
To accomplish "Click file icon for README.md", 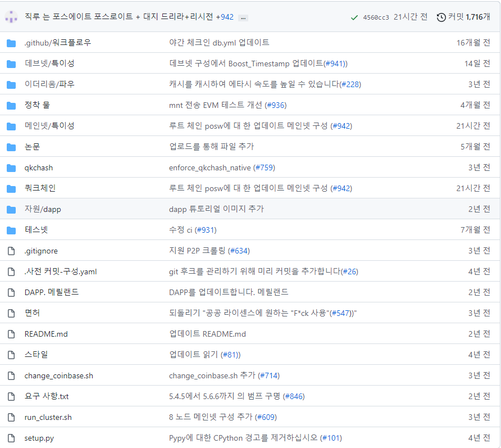I will pyautogui.click(x=11, y=334).
